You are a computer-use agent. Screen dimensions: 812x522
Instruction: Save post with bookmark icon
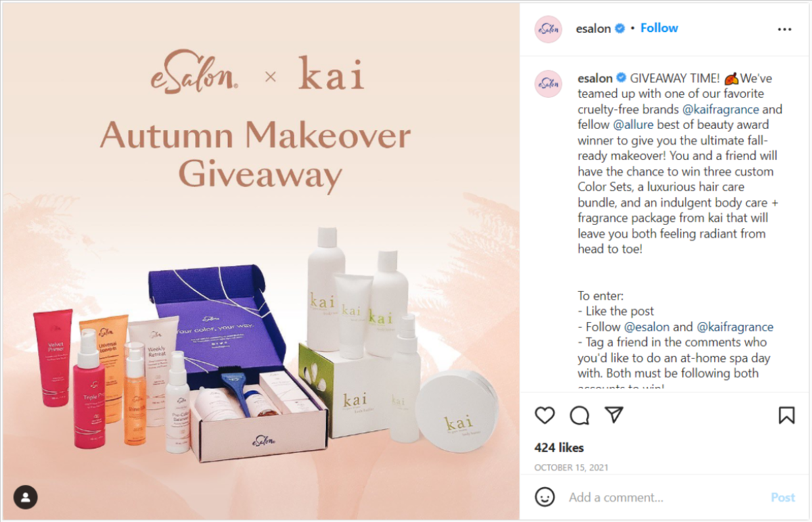[x=786, y=415]
